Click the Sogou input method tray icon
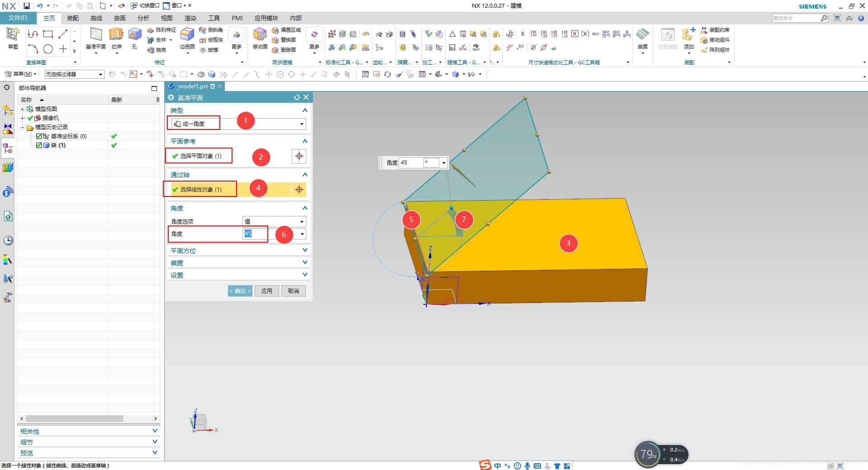This screenshot has width=868, height=470. pyautogui.click(x=485, y=465)
